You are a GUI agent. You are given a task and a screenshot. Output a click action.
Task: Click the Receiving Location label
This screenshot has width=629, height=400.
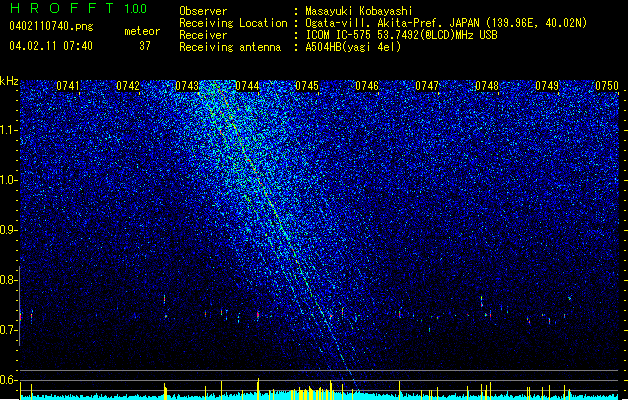click(x=233, y=23)
